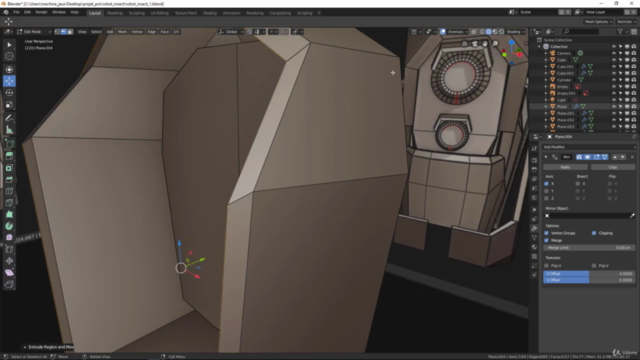Select the Shear tool at toolbar bottom
The height and width of the screenshot is (360, 640).
click(x=9, y=273)
